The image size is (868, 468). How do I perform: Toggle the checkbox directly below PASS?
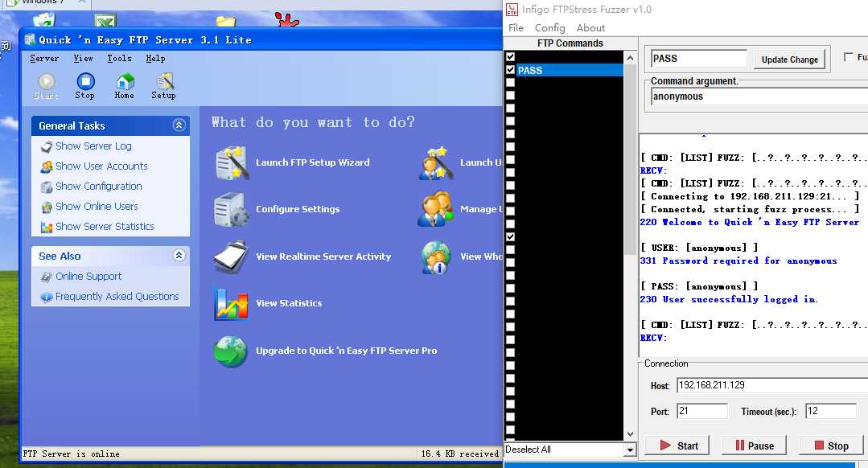(510, 83)
